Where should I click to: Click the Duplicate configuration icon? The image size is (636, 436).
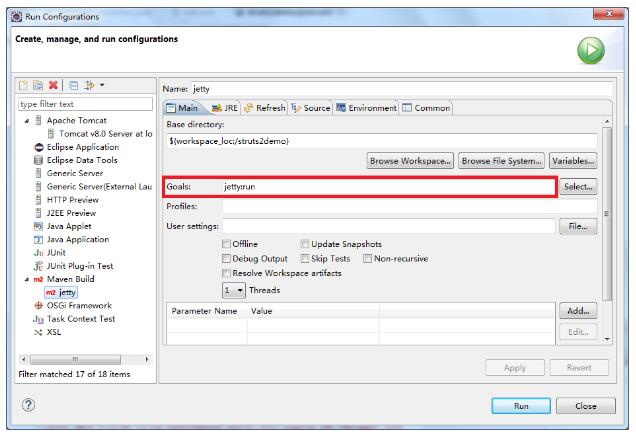coord(38,86)
